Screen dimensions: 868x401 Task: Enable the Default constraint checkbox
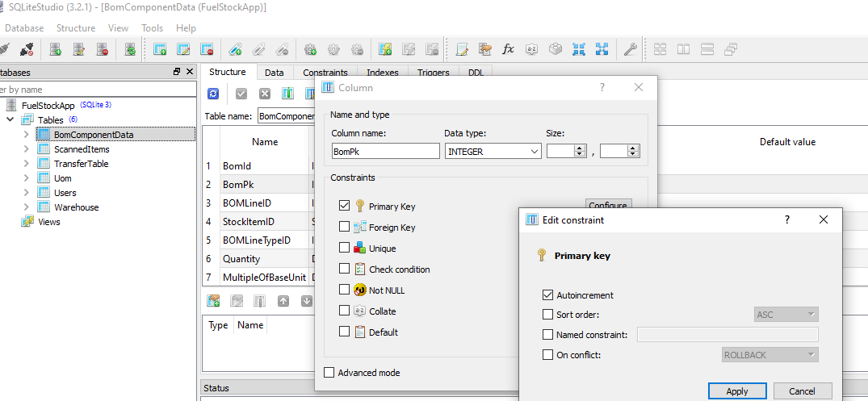pyautogui.click(x=344, y=332)
